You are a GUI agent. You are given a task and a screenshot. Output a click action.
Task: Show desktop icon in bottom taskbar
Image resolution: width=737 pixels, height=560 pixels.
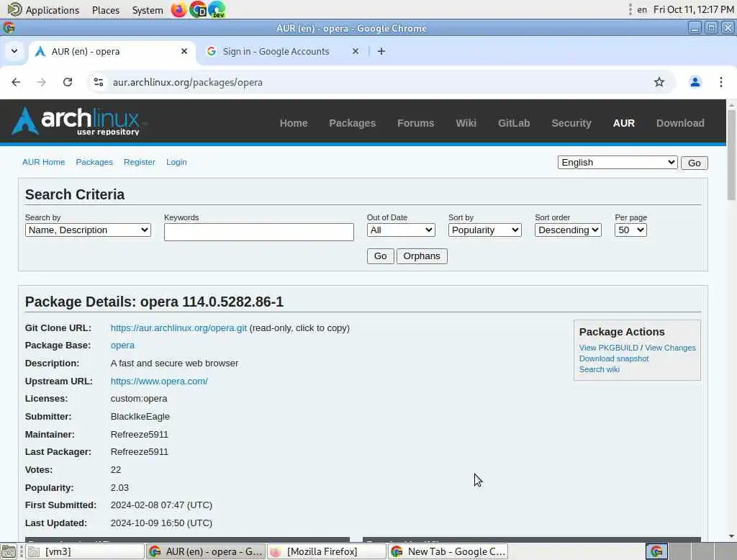tap(9, 551)
